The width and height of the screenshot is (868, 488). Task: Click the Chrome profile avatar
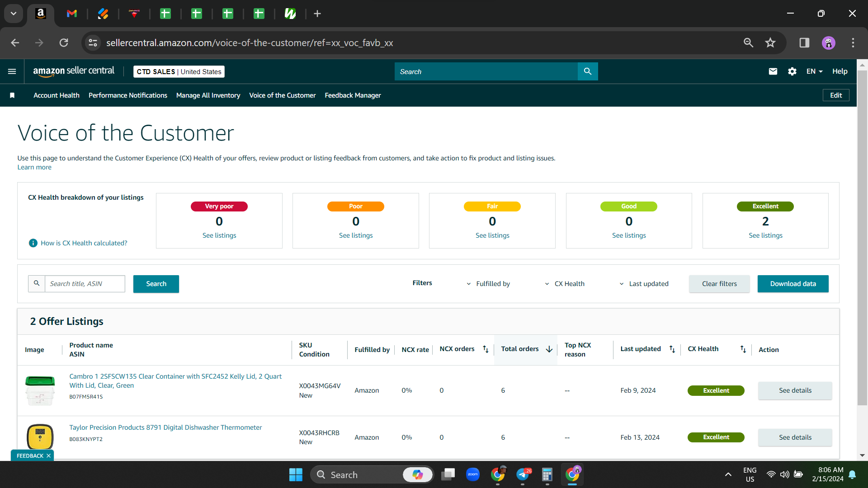pyautogui.click(x=829, y=43)
